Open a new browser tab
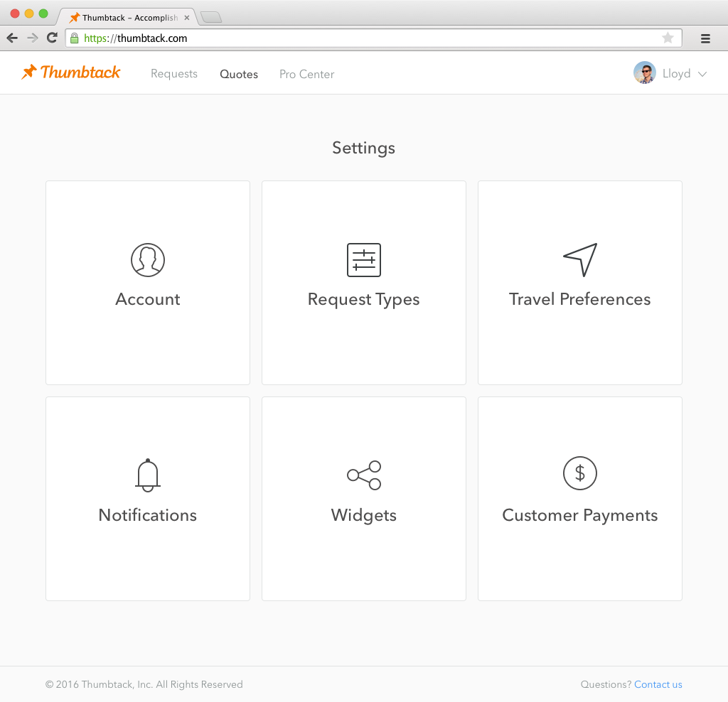728x702 pixels. pyautogui.click(x=211, y=18)
